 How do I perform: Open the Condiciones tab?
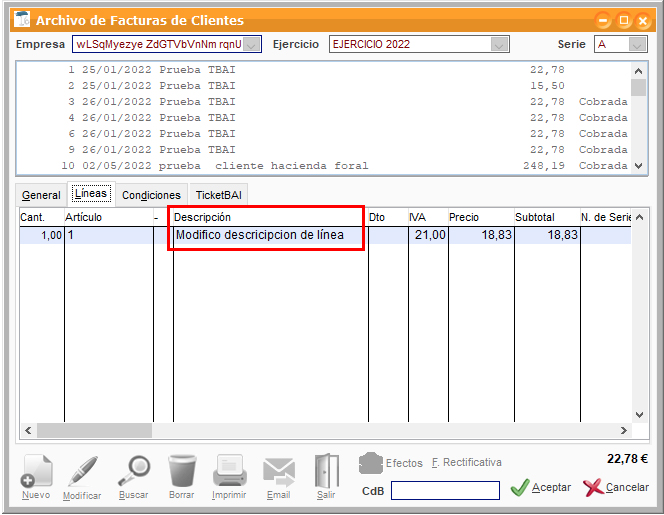point(152,195)
